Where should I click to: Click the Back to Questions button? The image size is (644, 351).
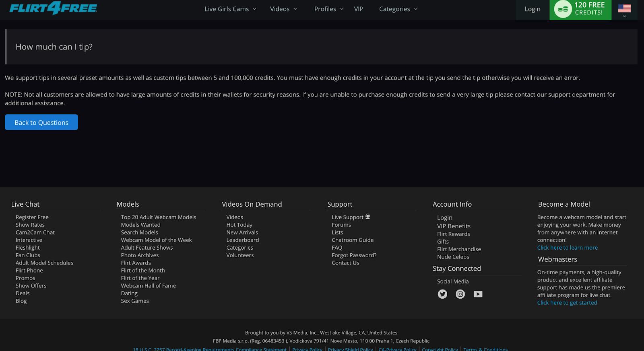[41, 122]
